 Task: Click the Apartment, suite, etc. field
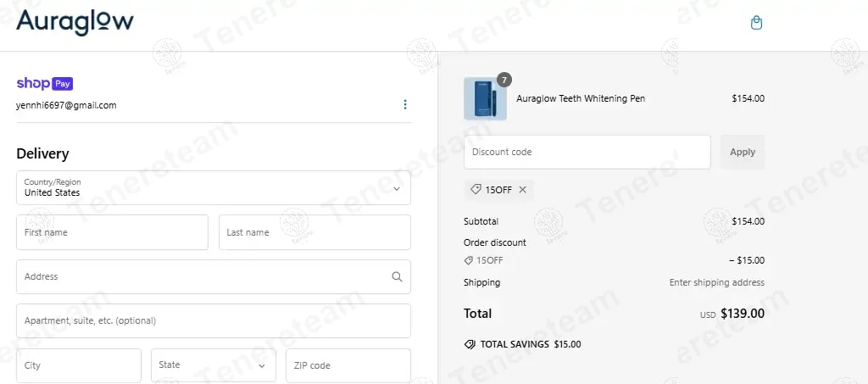click(x=214, y=321)
